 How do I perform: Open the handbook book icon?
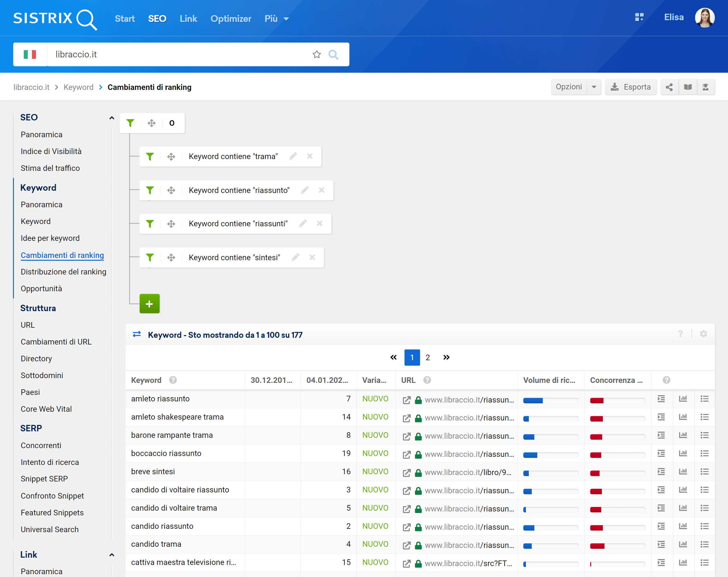tap(688, 87)
